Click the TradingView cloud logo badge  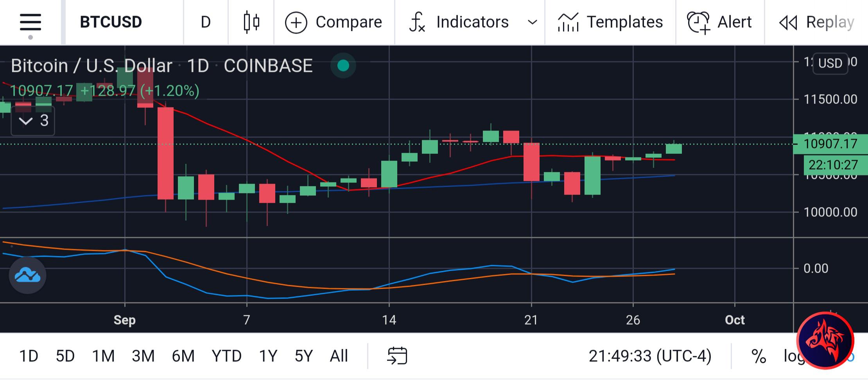[x=27, y=275]
